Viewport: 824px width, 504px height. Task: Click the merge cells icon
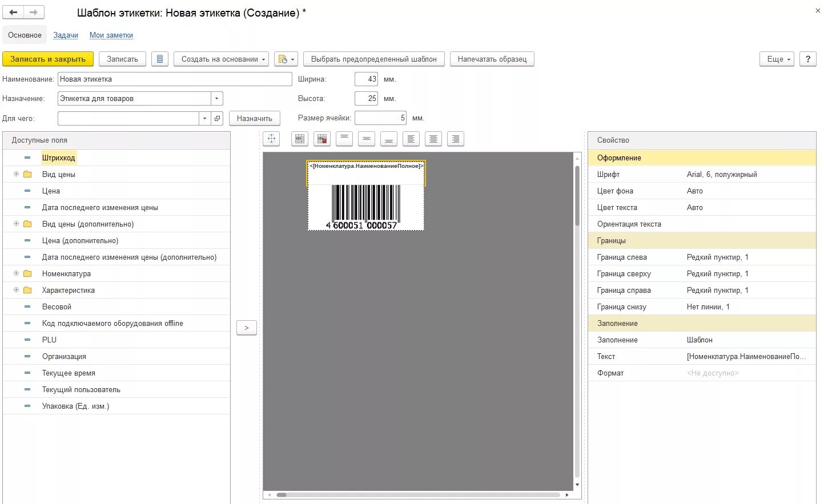pos(300,139)
